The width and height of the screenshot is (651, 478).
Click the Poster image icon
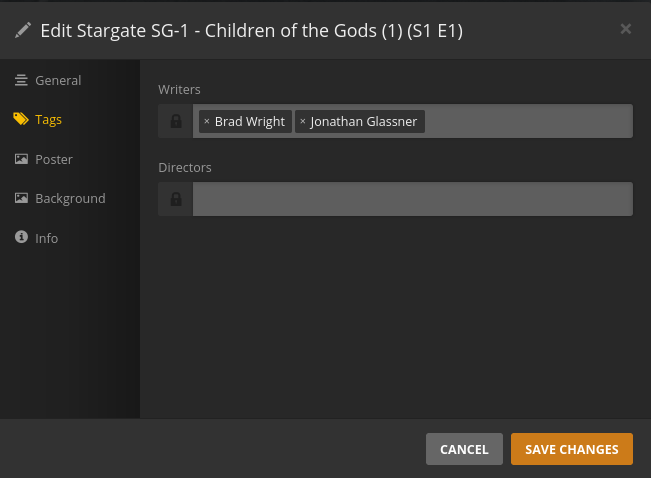pyautogui.click(x=21, y=159)
